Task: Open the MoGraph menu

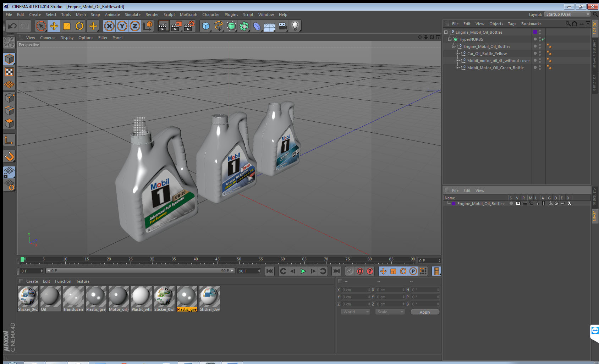Action: point(188,15)
